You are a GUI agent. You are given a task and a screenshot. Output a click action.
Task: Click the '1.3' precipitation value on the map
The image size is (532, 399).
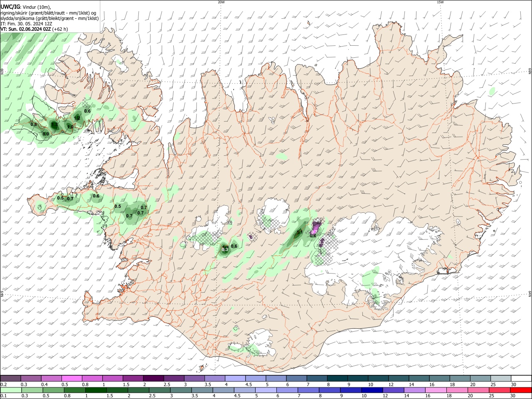tap(54, 124)
